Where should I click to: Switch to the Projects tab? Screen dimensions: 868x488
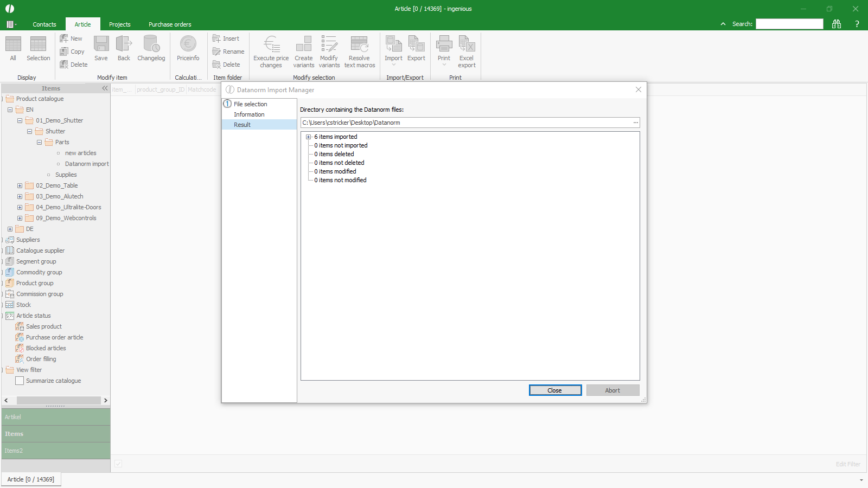click(119, 24)
